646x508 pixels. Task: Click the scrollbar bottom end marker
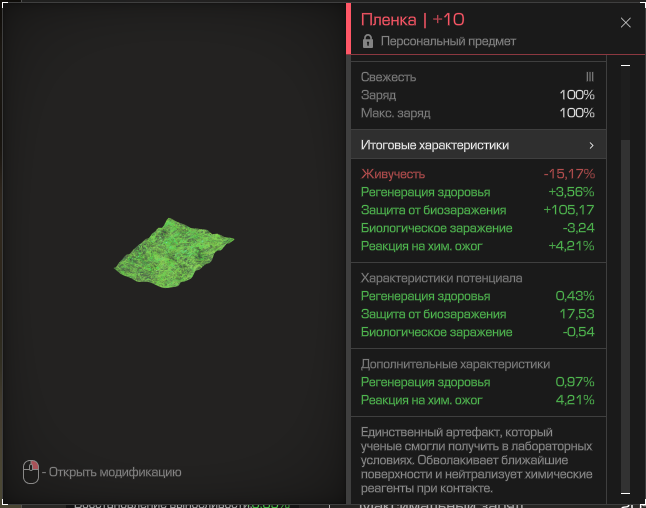click(x=625, y=493)
